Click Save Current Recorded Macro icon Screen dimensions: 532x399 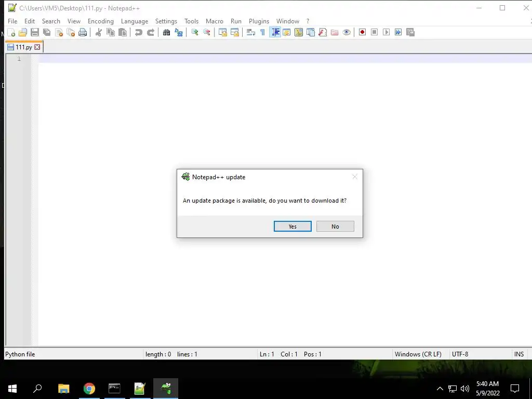410,32
